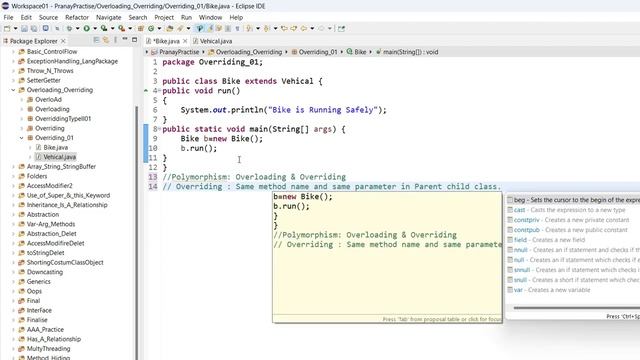Screen dimensions: 640x360
Task: Click the External Tools run icon
Action: [x=122, y=29]
